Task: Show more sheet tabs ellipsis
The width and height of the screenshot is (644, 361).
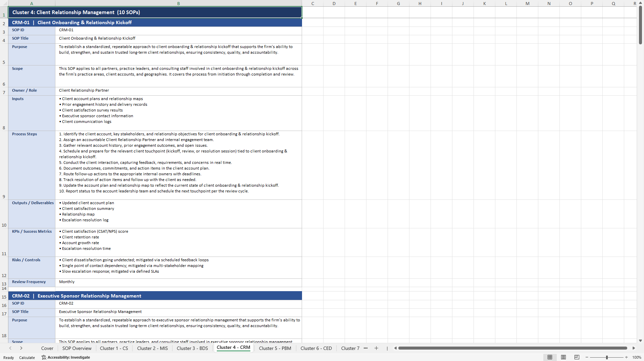Action: (365, 348)
